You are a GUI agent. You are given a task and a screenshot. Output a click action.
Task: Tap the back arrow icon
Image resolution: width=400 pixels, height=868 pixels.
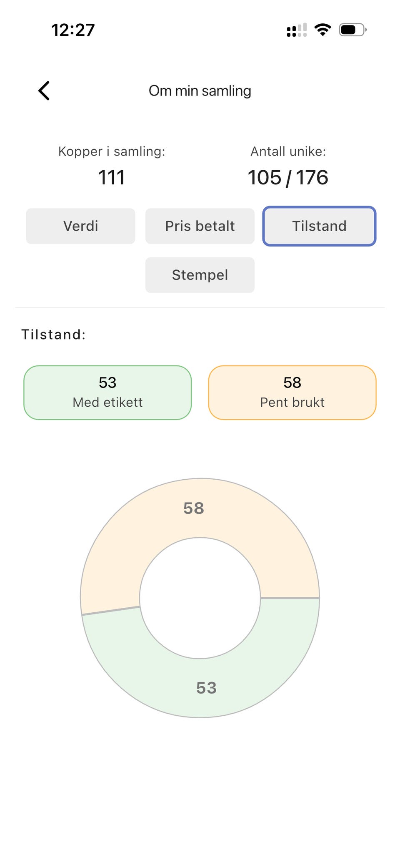44,91
